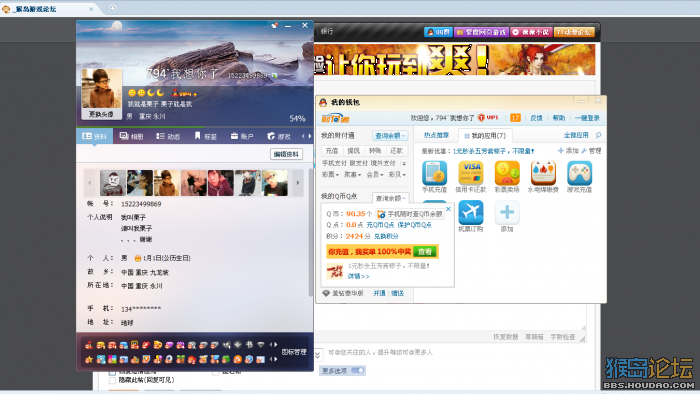Expand the 实惠 dropdown in the wallet
The width and height of the screenshot is (700, 394).
click(x=352, y=174)
